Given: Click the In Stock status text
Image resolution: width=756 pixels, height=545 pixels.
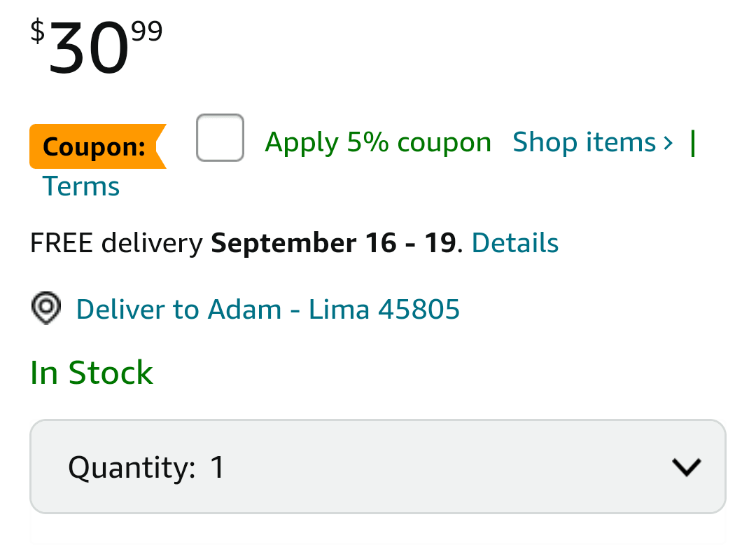Looking at the screenshot, I should pos(92,373).
